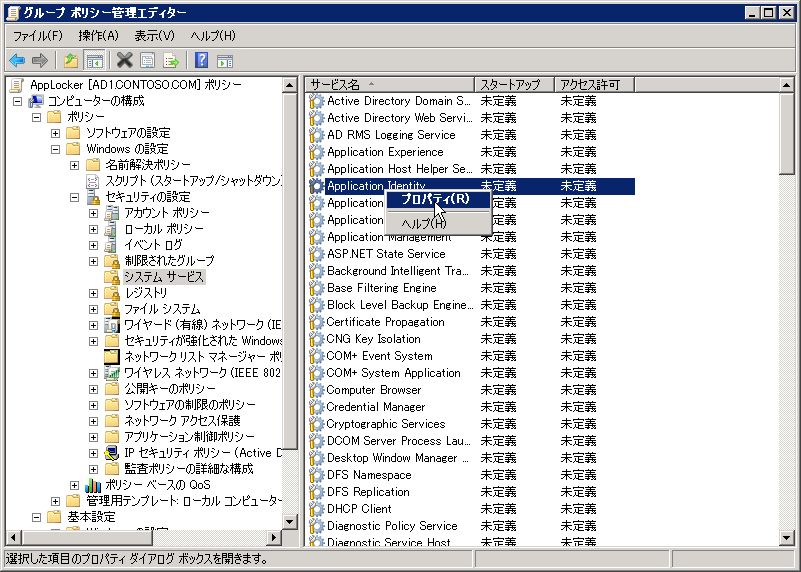Screen dimensions: 801x572
Task: Select ファイル システム in the tree
Action: (x=162, y=309)
